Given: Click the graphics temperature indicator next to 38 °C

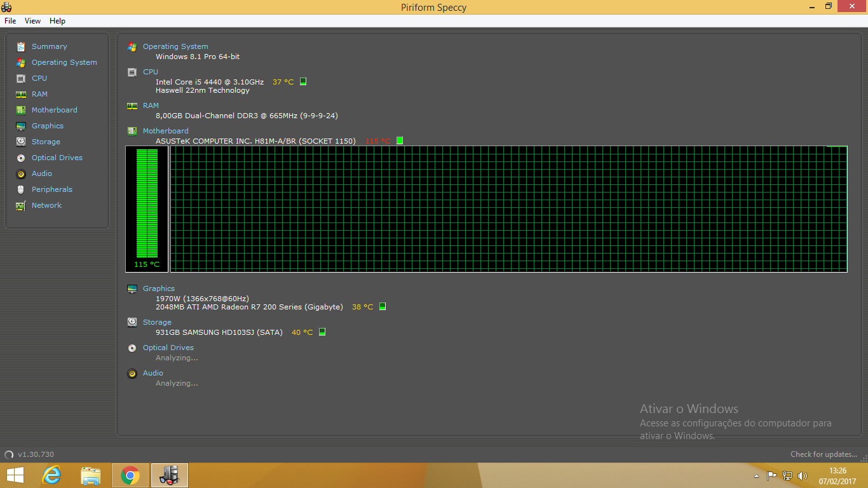Looking at the screenshot, I should tap(383, 306).
